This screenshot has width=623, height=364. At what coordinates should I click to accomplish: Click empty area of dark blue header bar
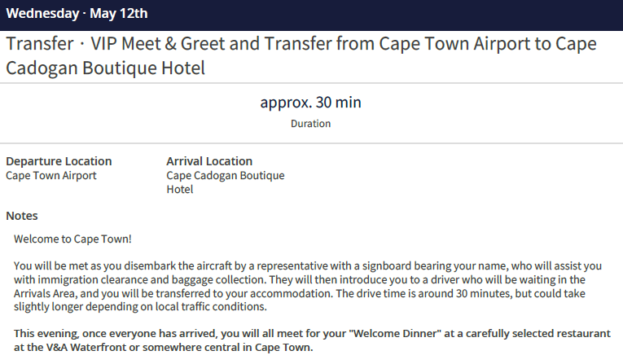click(407, 14)
